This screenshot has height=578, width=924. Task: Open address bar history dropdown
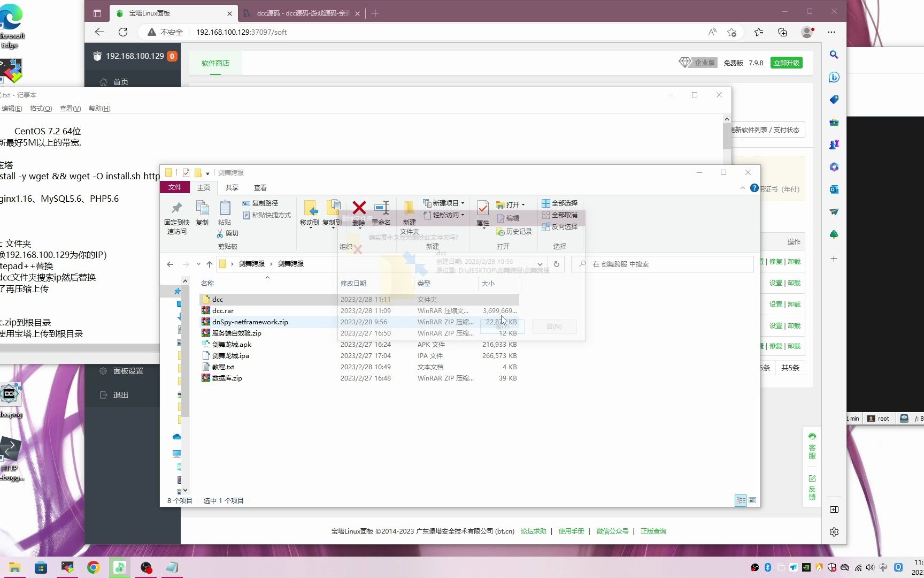540,264
